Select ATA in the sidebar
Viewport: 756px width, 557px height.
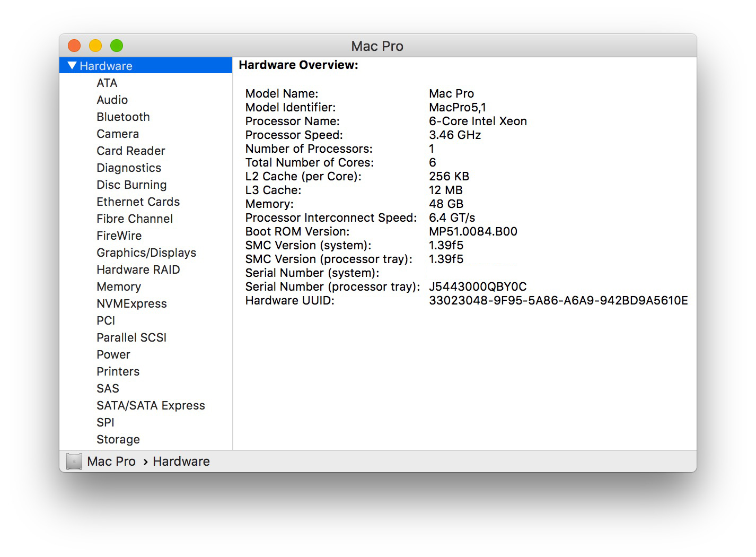pos(107,83)
